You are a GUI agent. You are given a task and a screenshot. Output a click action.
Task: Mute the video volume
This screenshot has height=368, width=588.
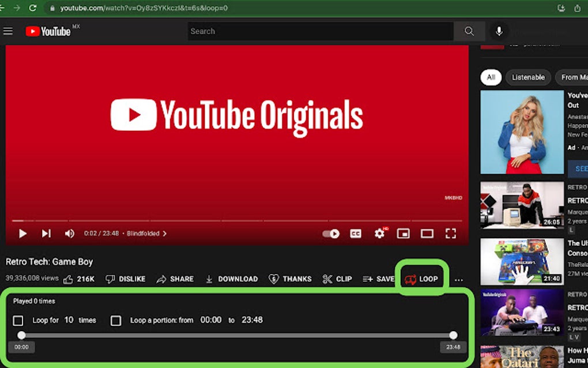click(69, 234)
